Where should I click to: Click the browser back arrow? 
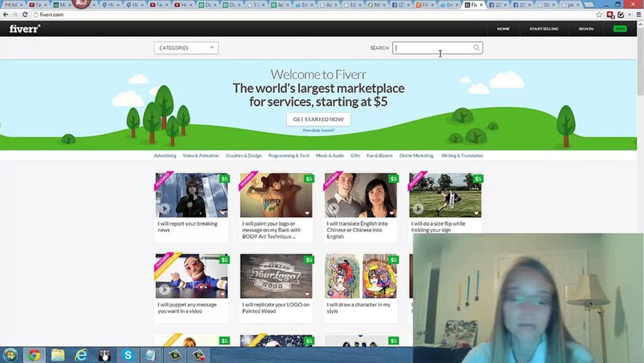coord(6,15)
